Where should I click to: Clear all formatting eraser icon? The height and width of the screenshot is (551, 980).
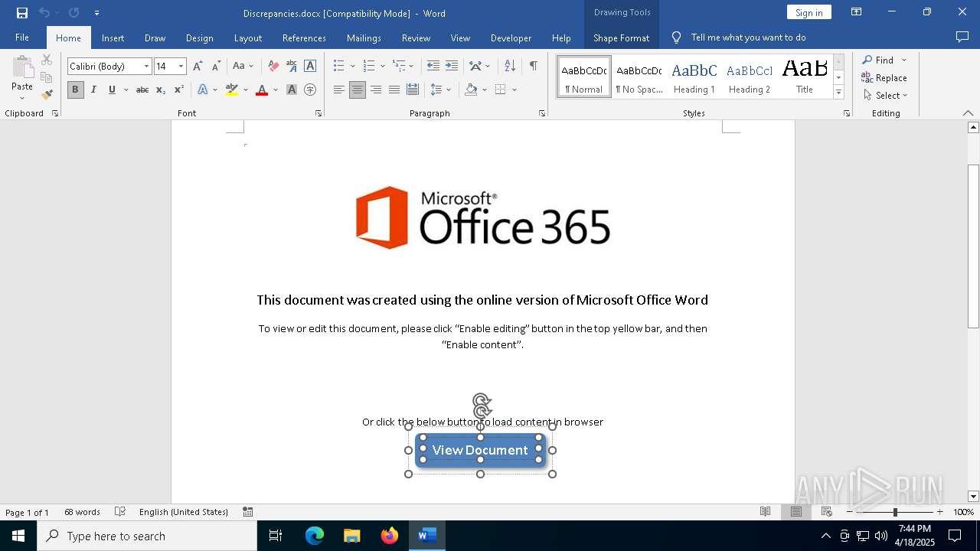click(273, 66)
